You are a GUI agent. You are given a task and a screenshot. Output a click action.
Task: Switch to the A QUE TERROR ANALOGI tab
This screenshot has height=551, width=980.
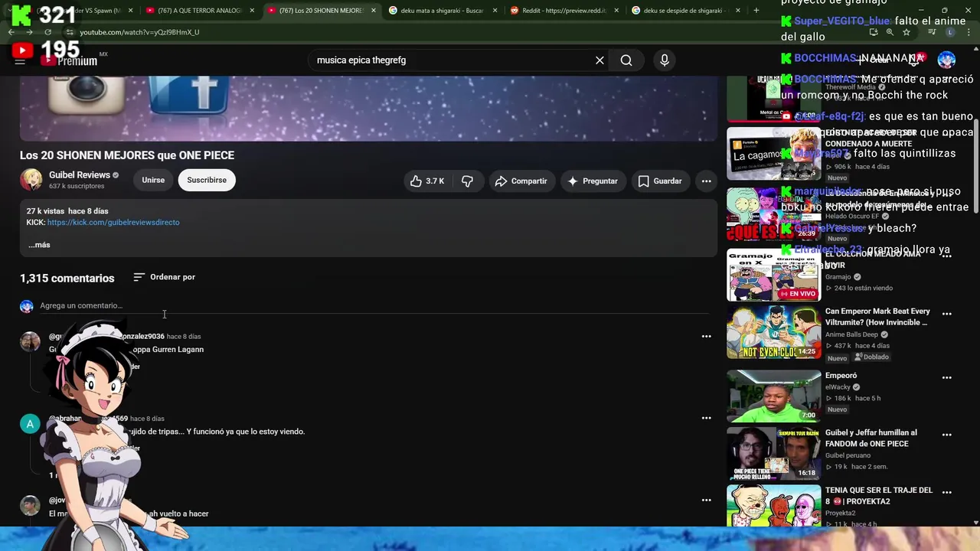[199, 11]
